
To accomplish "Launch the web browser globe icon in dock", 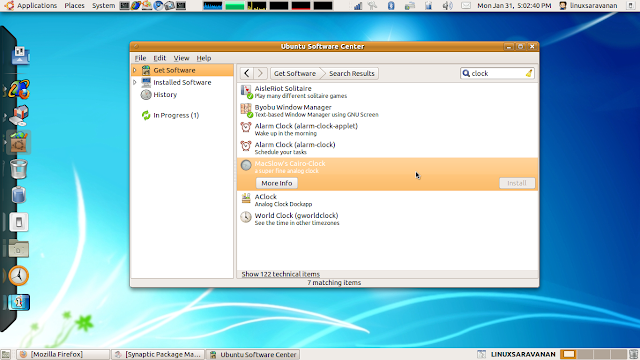I will [x=19, y=89].
